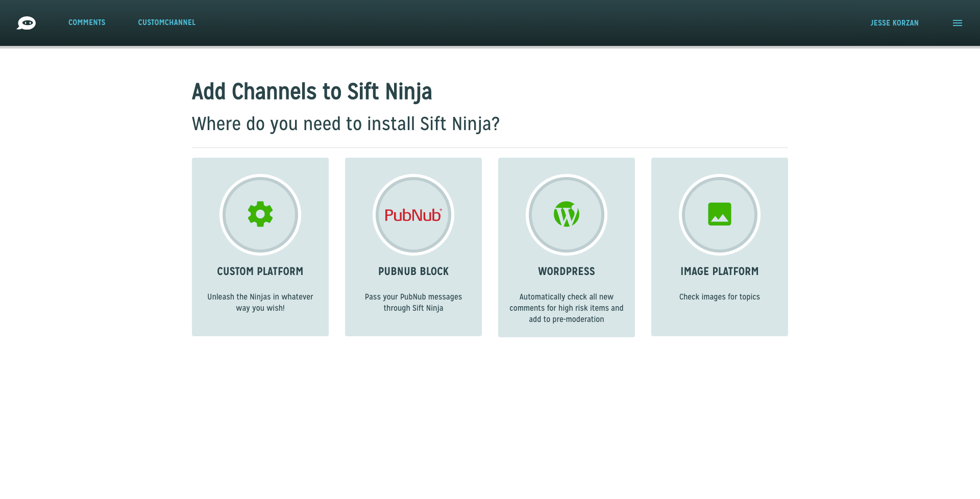Screen dimensions: 980x499
Task: Click 'Where do you need to install' subheading
Action: click(x=346, y=124)
